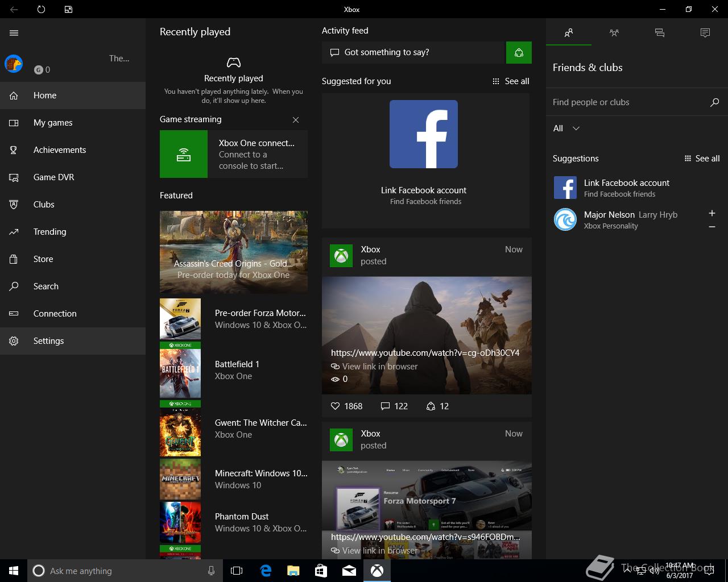The height and width of the screenshot is (582, 728).
Task: Click the green Xbox One connect icon
Action: pos(184,154)
